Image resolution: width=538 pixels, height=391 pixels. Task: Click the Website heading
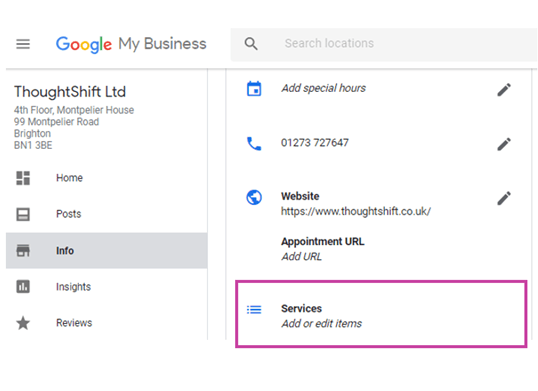click(x=300, y=196)
